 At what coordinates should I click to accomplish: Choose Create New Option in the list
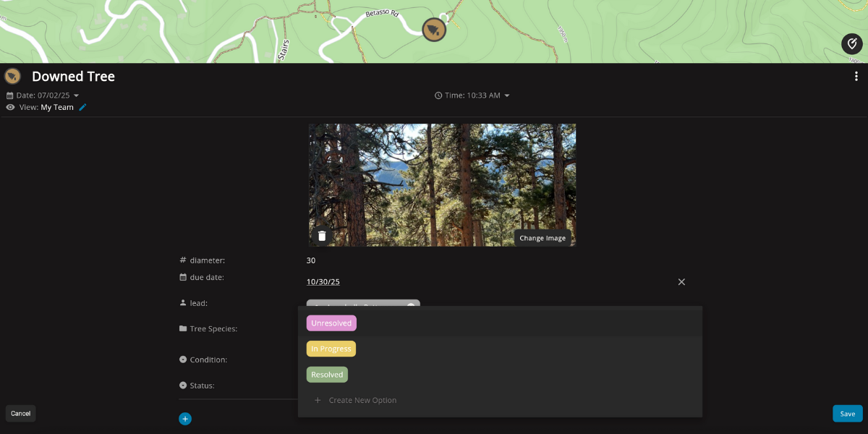tap(362, 400)
